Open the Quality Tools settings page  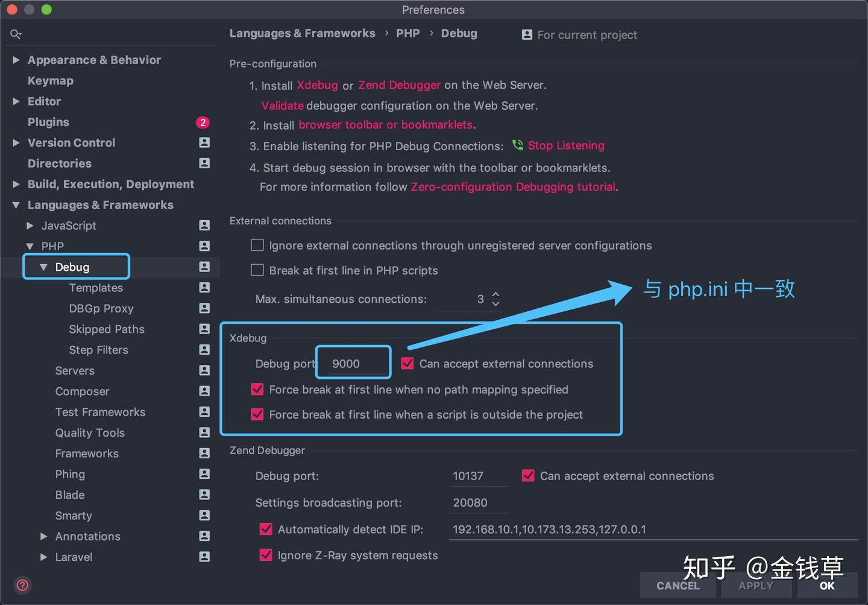click(89, 432)
